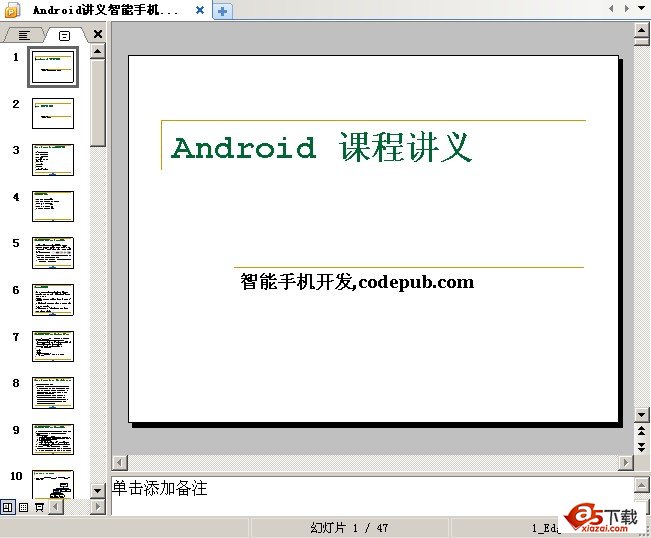Click the left arrow beside the view buttons
The height and width of the screenshot is (538, 651).
coord(56,507)
